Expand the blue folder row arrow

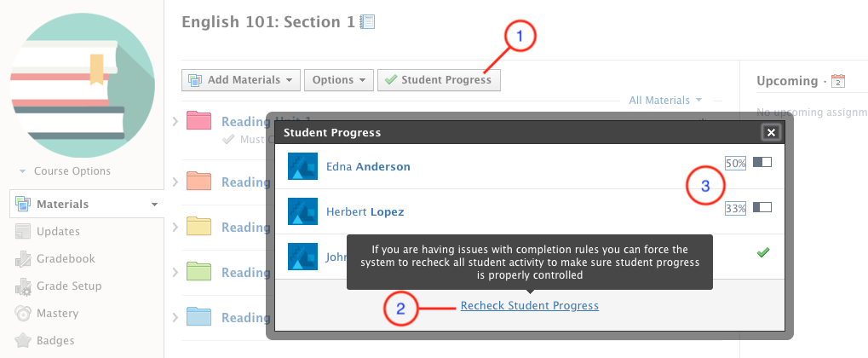pyautogui.click(x=175, y=317)
